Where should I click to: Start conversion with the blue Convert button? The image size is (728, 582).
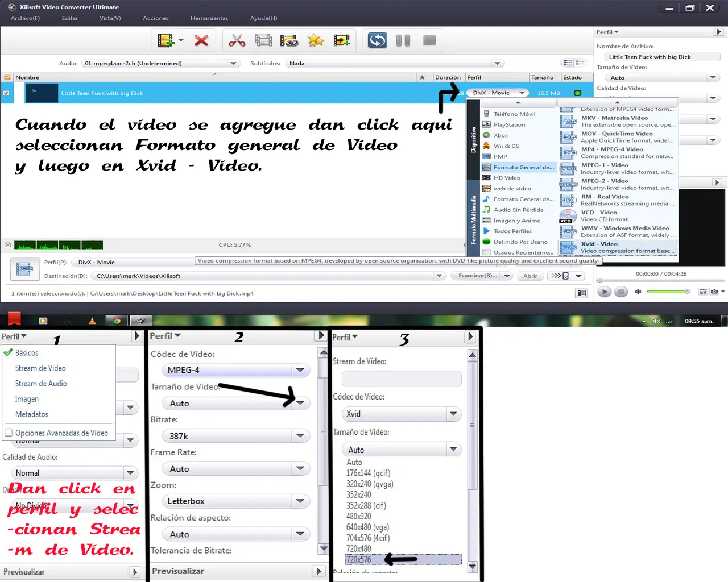(x=377, y=40)
